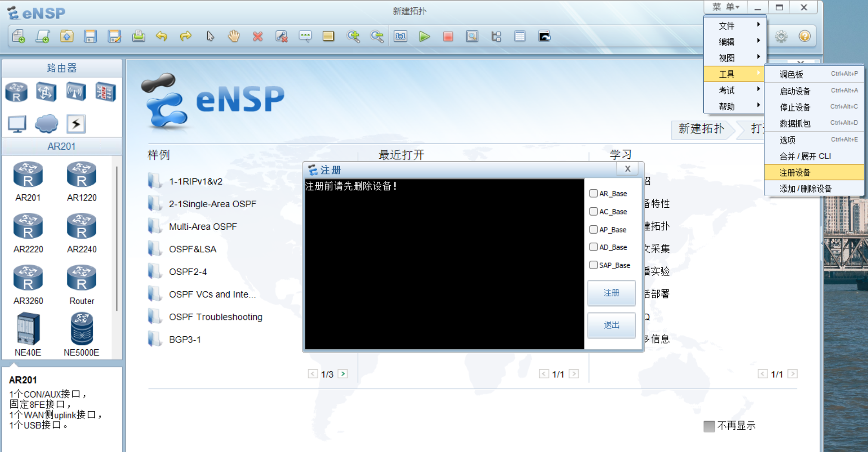Expand the 考试 submenu
Screen dimensions: 868x452
point(734,90)
